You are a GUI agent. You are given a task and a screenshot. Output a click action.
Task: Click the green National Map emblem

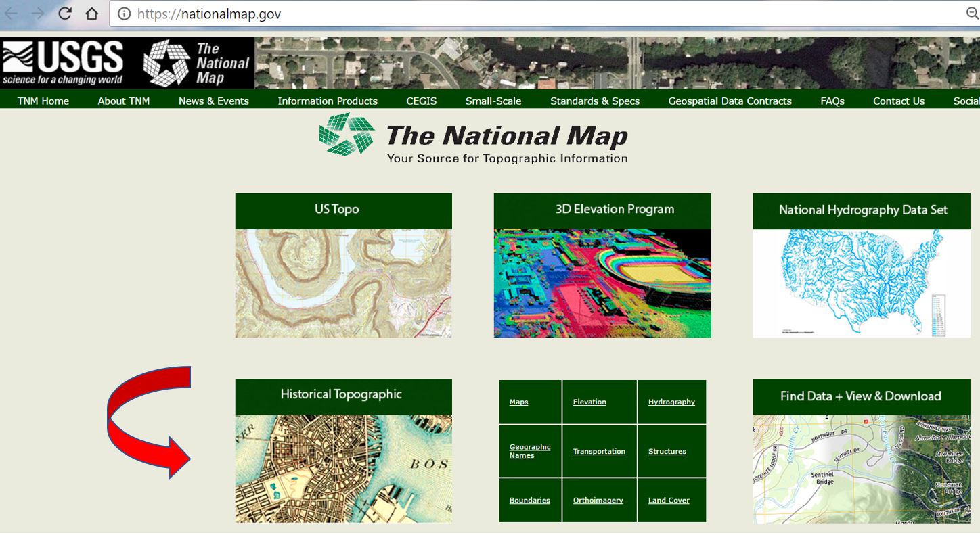click(x=347, y=134)
